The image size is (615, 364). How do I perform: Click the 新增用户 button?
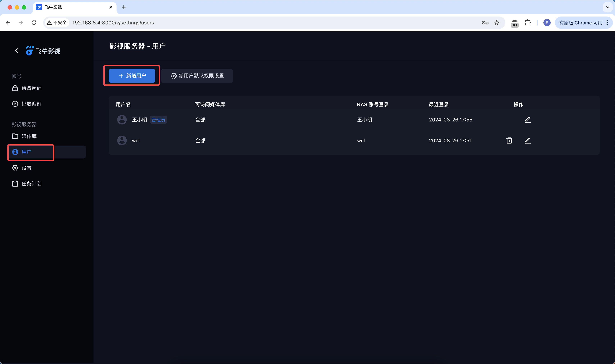132,76
